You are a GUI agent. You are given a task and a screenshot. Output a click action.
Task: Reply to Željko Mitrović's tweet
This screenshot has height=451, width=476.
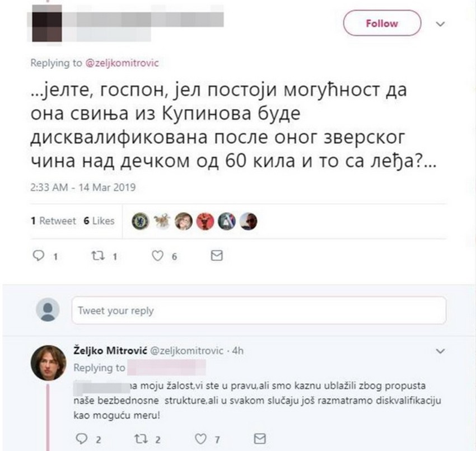click(82, 438)
